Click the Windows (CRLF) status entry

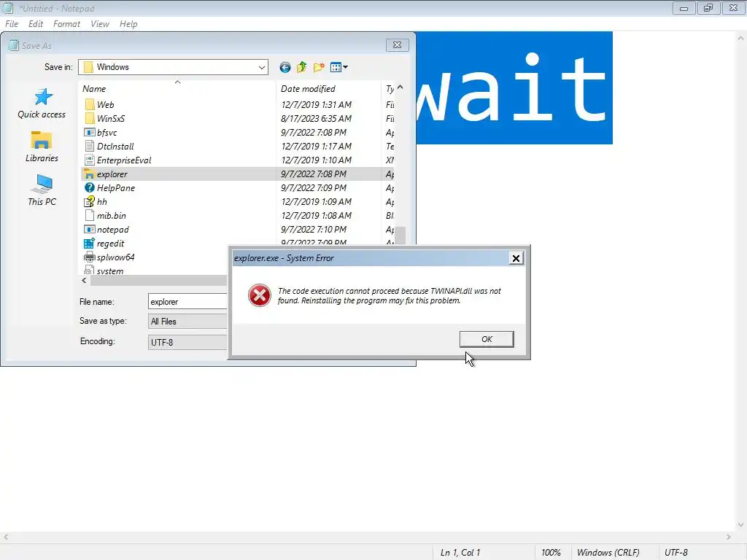pyautogui.click(x=608, y=553)
